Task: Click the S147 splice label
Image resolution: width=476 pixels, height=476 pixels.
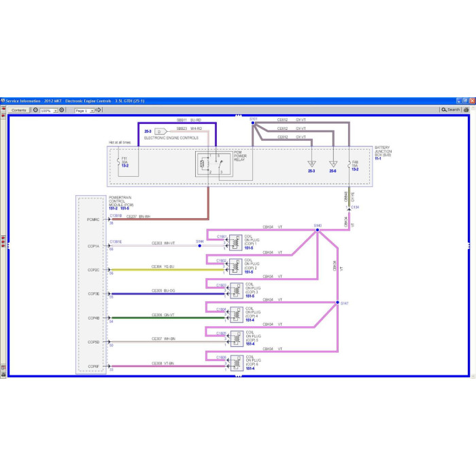Action: click(344, 303)
